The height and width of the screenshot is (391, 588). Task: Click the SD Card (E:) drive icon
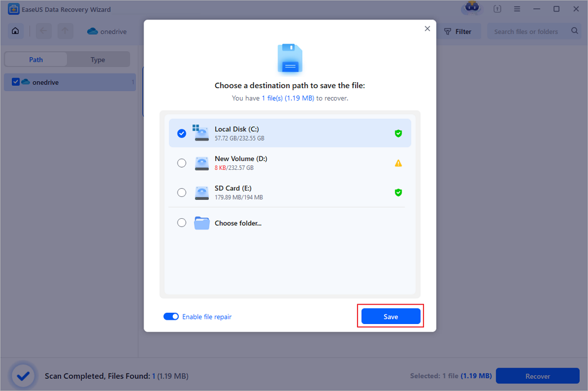pos(202,193)
